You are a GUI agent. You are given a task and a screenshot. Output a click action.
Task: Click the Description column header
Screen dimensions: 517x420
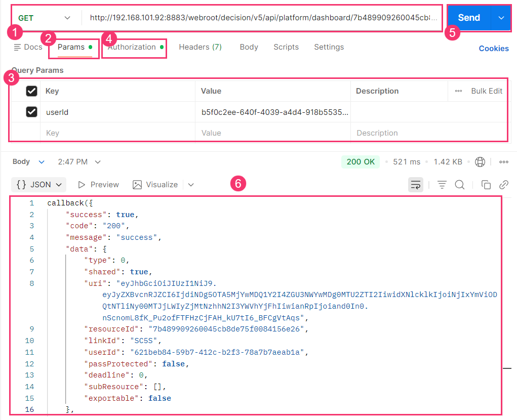(x=377, y=91)
